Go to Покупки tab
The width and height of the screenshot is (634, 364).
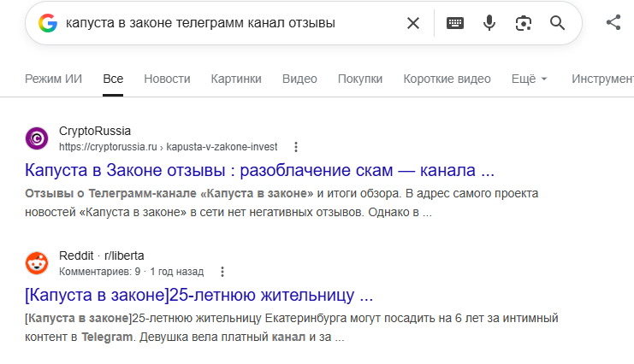(x=360, y=79)
